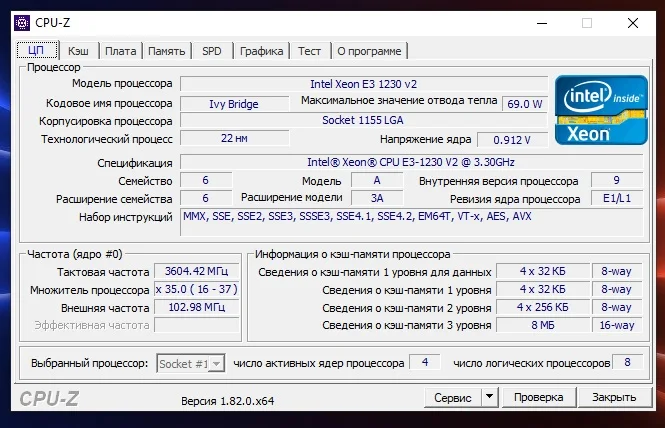Image resolution: width=665 pixels, height=428 pixels.
Task: Click the instruction set list MMX, SSE
Action: tap(411, 222)
